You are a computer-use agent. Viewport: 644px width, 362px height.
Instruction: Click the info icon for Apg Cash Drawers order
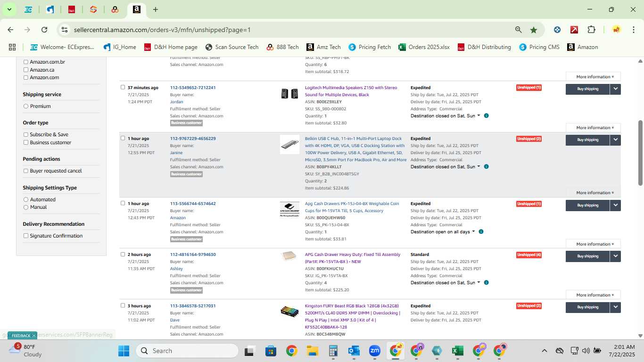[481, 232]
